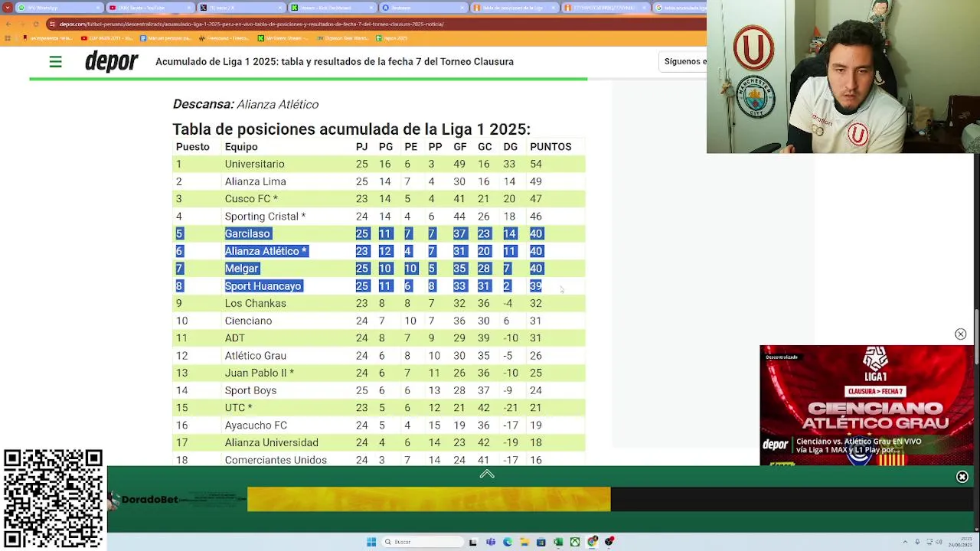The image size is (980, 551).
Task: Click the DG column header
Action: click(x=511, y=147)
